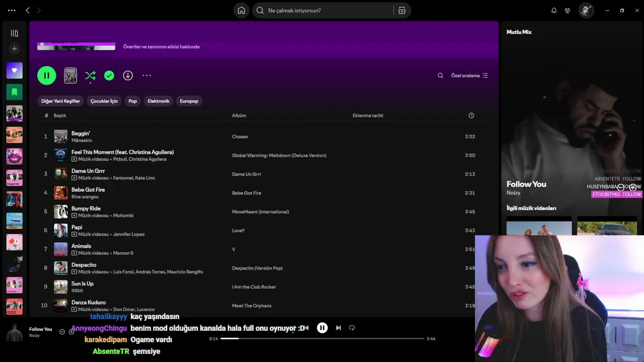
Task: Skip to the next track
Action: click(x=338, y=328)
